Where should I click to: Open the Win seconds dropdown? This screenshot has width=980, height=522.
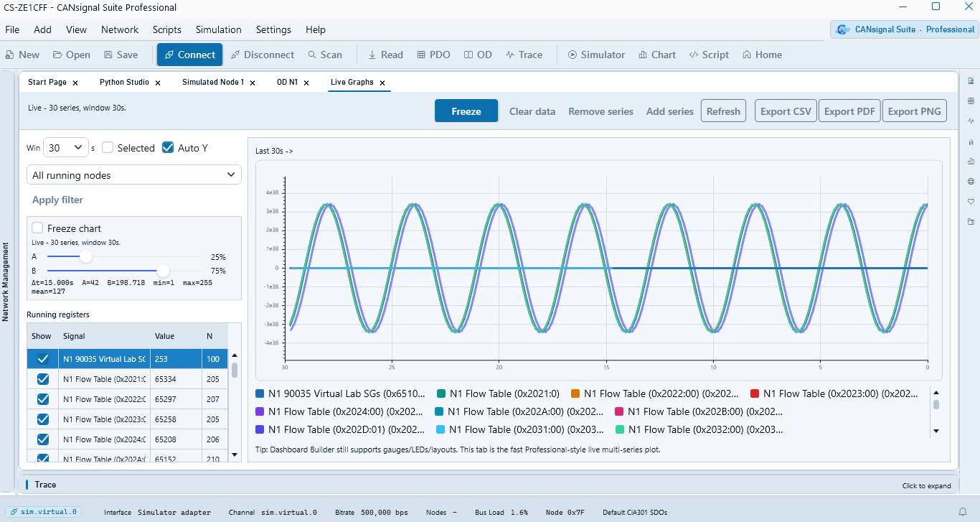point(66,147)
